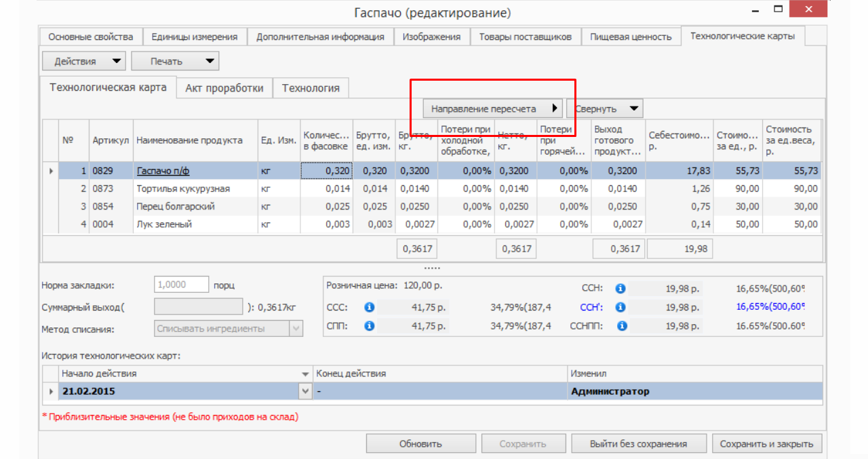Click the row indicator arrow of the history row

52,391
